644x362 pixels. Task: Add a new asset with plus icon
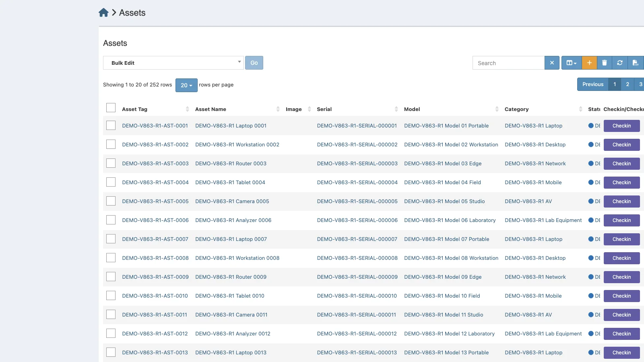(x=589, y=63)
